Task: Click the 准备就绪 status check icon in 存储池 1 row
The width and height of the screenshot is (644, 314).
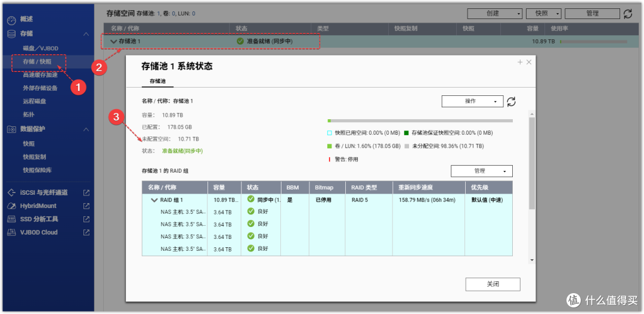Action: tap(240, 42)
